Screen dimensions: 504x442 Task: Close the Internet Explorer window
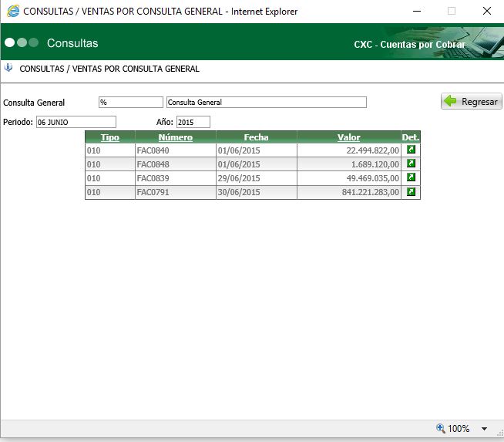coord(486,11)
